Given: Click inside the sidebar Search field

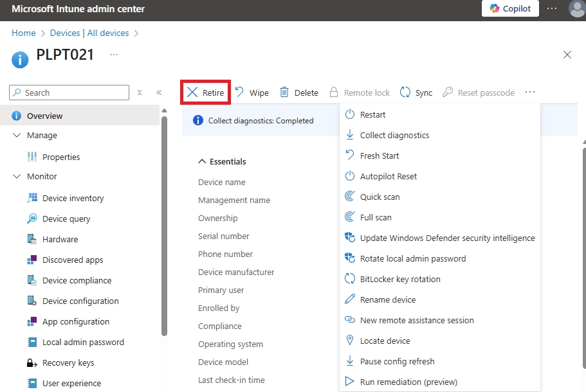Looking at the screenshot, I should click(x=69, y=92).
